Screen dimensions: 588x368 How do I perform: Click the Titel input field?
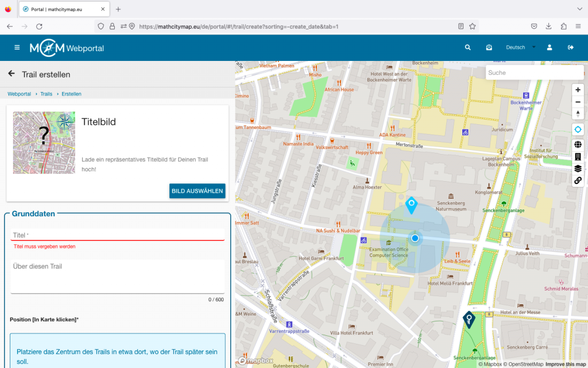pos(118,235)
